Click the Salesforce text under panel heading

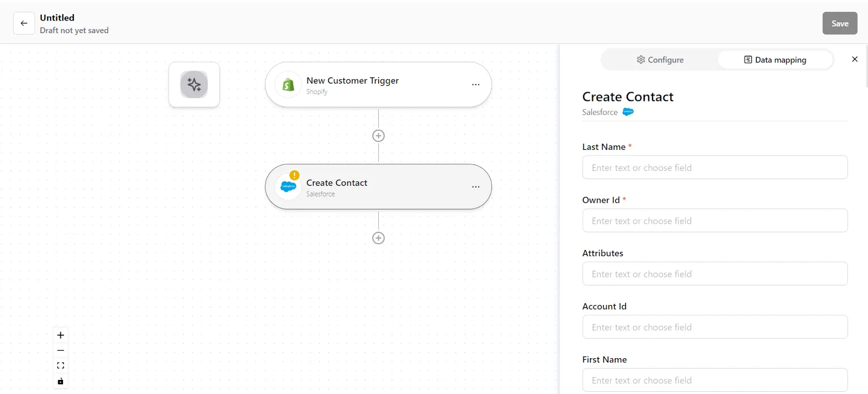tap(600, 112)
